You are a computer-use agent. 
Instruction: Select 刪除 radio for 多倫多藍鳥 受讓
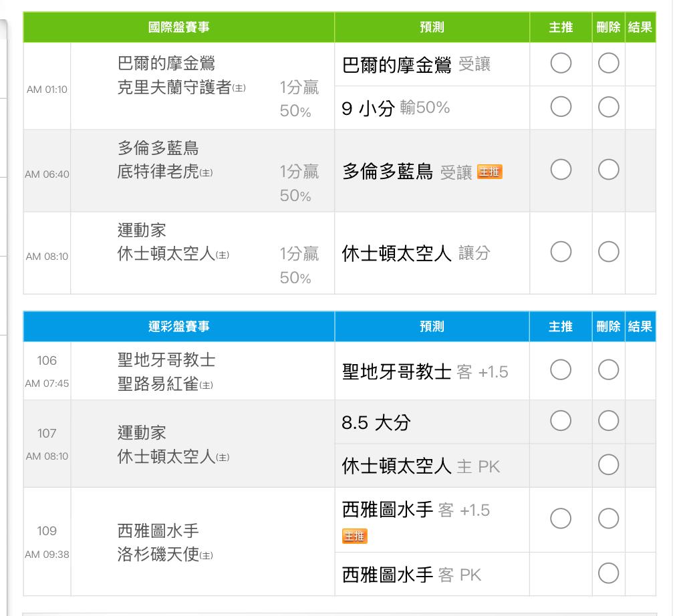pos(608,169)
